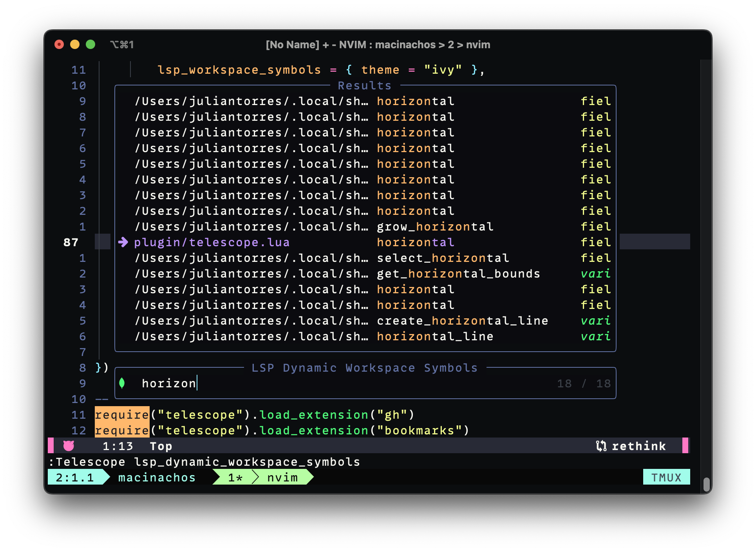Select the grow_horizontal symbol result
This screenshot has height=552, width=756.
[x=435, y=227]
